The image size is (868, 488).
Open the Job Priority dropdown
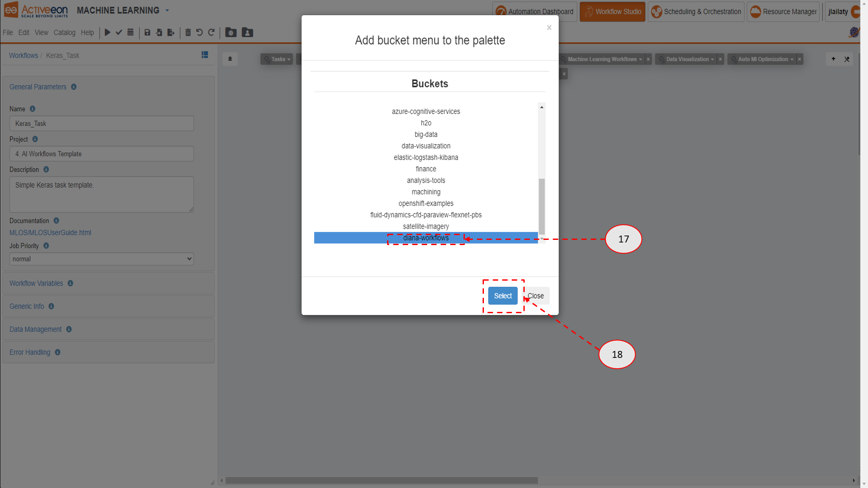coord(102,259)
